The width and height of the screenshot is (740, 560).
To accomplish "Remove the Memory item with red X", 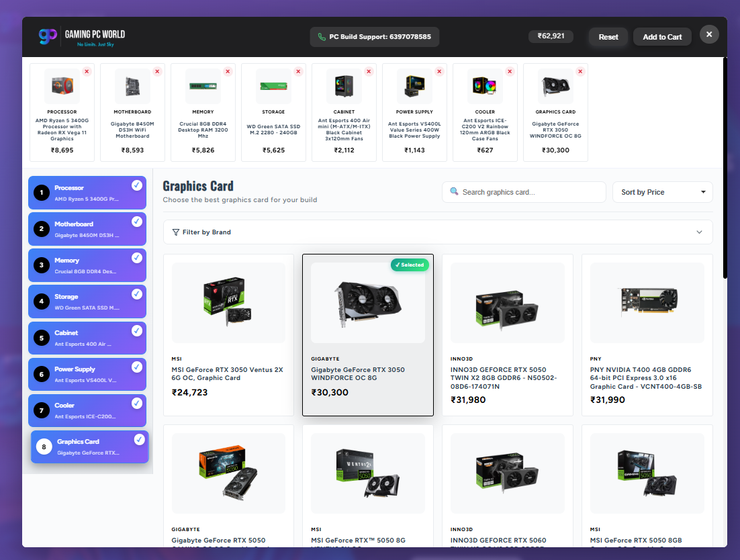I will [x=228, y=71].
